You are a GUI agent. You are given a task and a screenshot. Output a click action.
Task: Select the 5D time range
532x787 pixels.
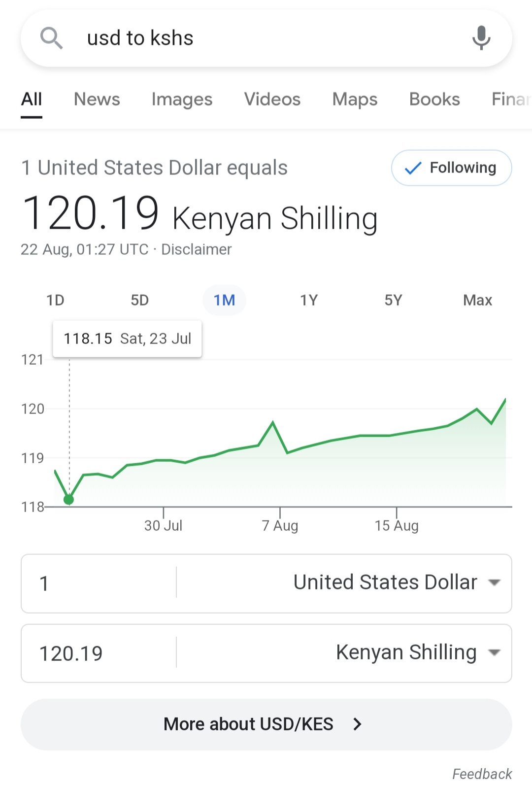coord(140,300)
